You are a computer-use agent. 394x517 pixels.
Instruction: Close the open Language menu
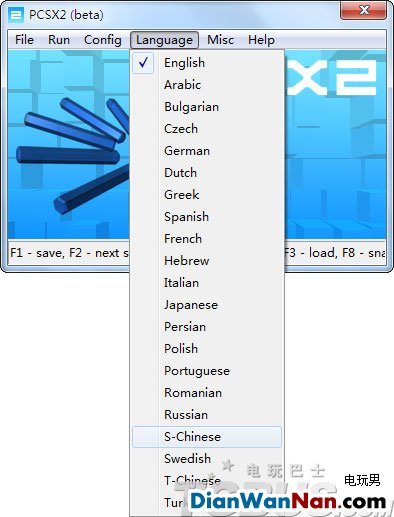click(164, 40)
